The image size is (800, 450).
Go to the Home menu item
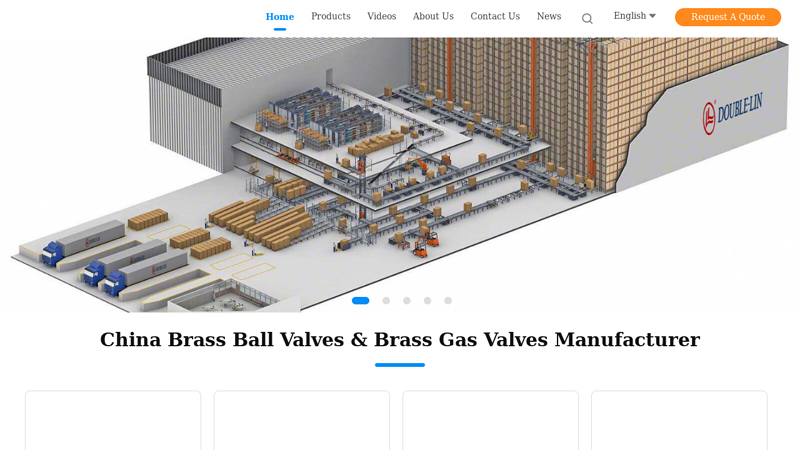tap(280, 16)
